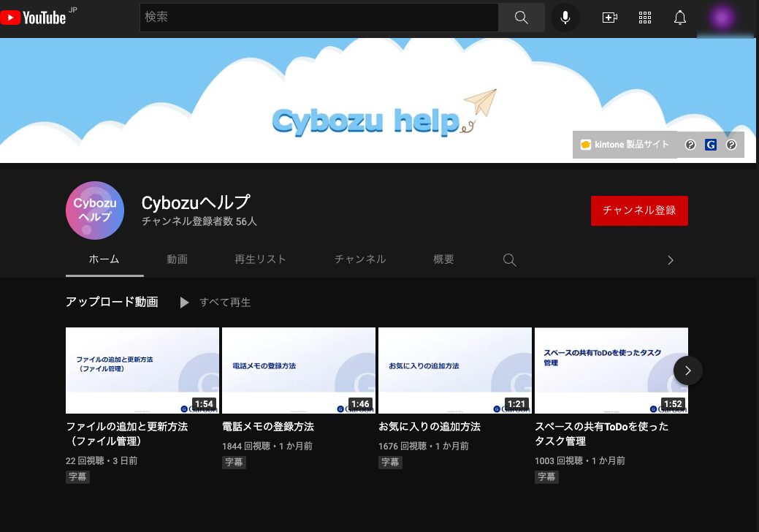The image size is (759, 532).
Task: Play the 電話メモの登録方法 thumbnail
Action: (x=299, y=370)
